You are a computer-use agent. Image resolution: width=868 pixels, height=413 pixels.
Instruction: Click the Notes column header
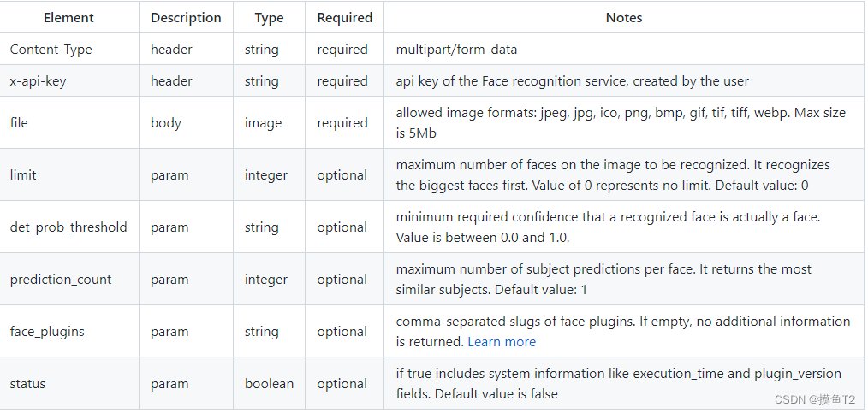(623, 17)
